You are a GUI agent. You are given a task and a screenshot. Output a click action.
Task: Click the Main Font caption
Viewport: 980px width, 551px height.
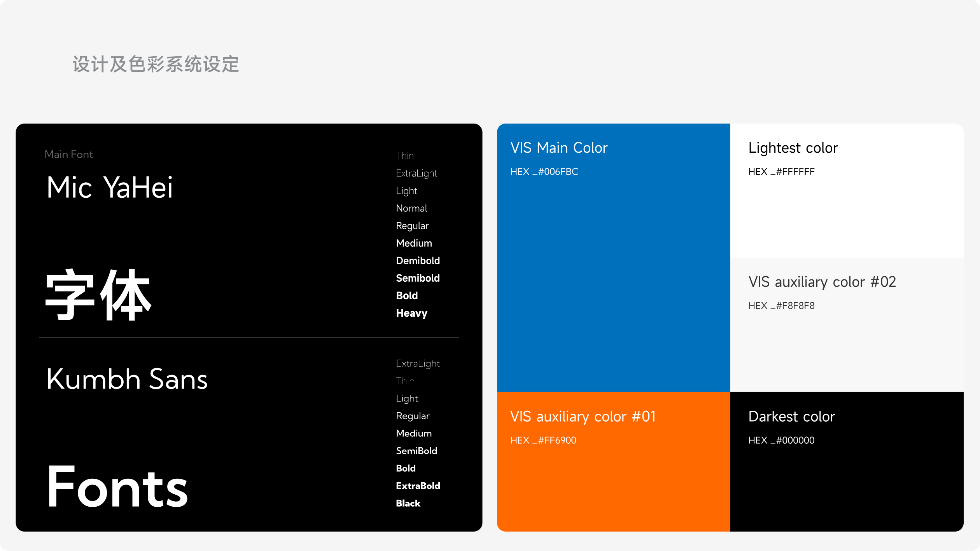coord(68,154)
